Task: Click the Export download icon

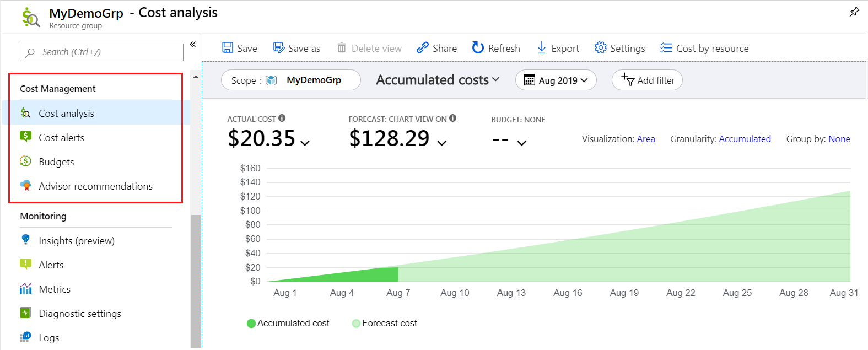Action: click(x=542, y=48)
